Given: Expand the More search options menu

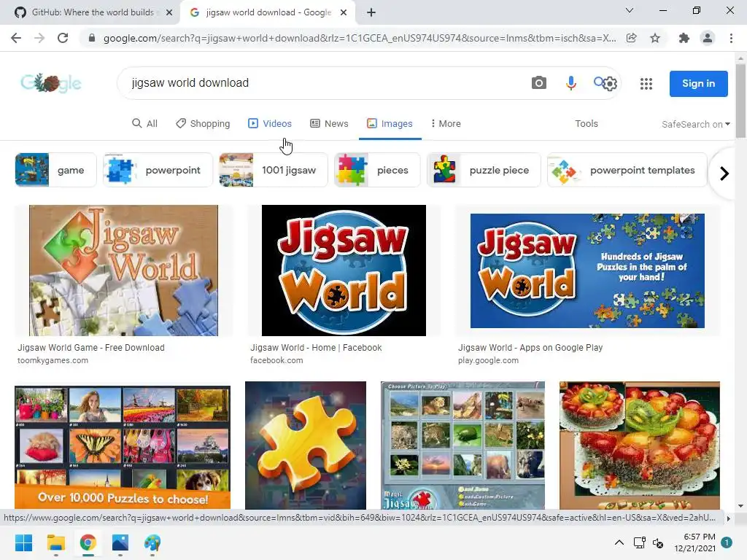Looking at the screenshot, I should click(446, 123).
